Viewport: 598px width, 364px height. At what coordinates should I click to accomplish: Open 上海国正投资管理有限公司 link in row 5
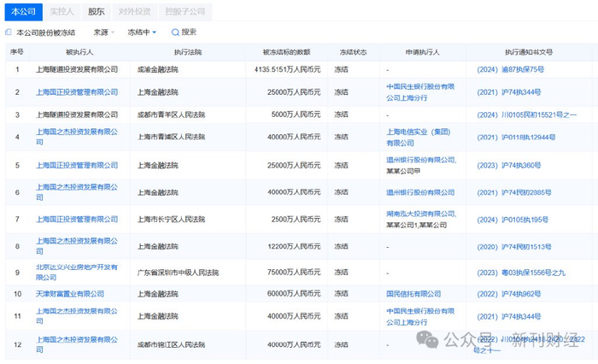tap(77, 165)
